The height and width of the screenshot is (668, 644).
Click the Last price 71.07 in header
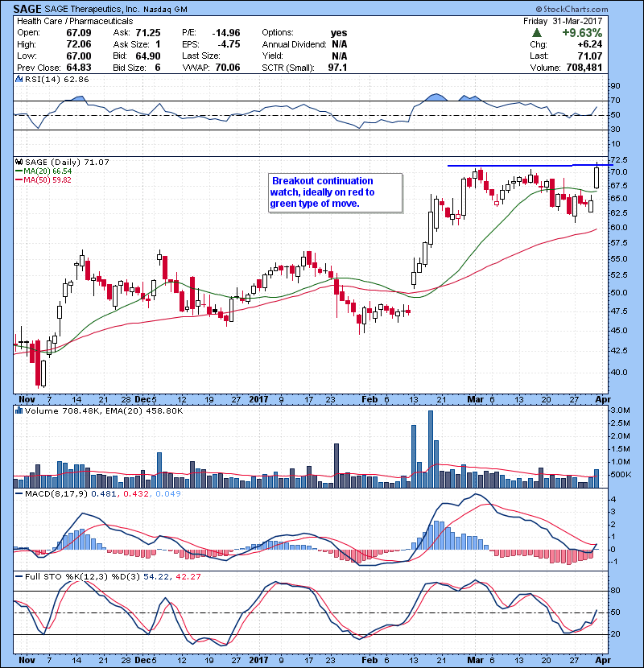pyautogui.click(x=590, y=56)
